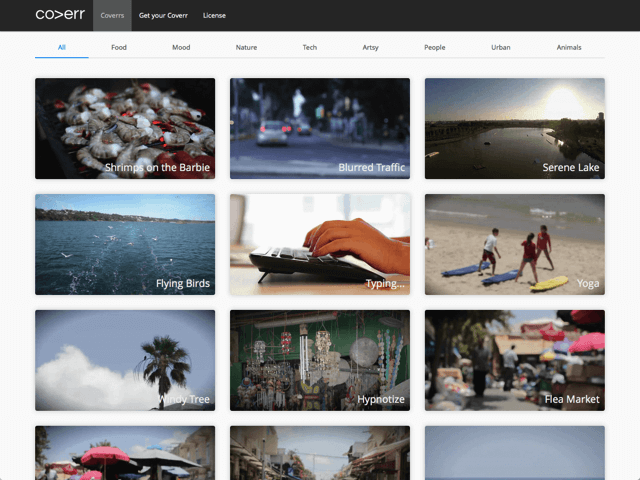Switch to the Urban tab

[x=501, y=47]
